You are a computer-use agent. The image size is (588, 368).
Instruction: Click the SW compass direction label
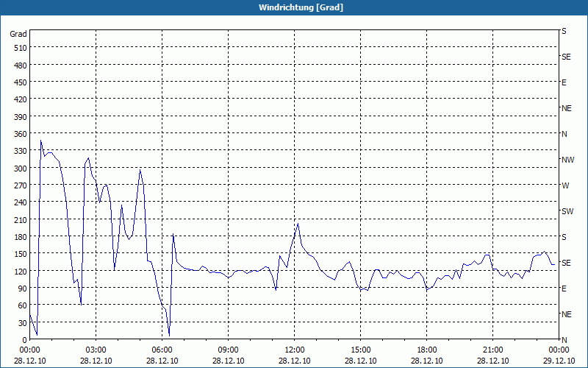[567, 211]
